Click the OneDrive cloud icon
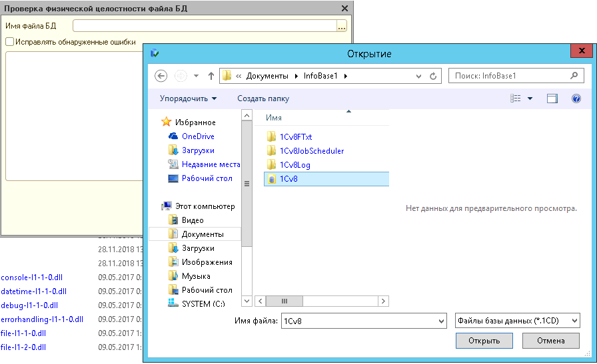597x364 pixels. coord(173,136)
